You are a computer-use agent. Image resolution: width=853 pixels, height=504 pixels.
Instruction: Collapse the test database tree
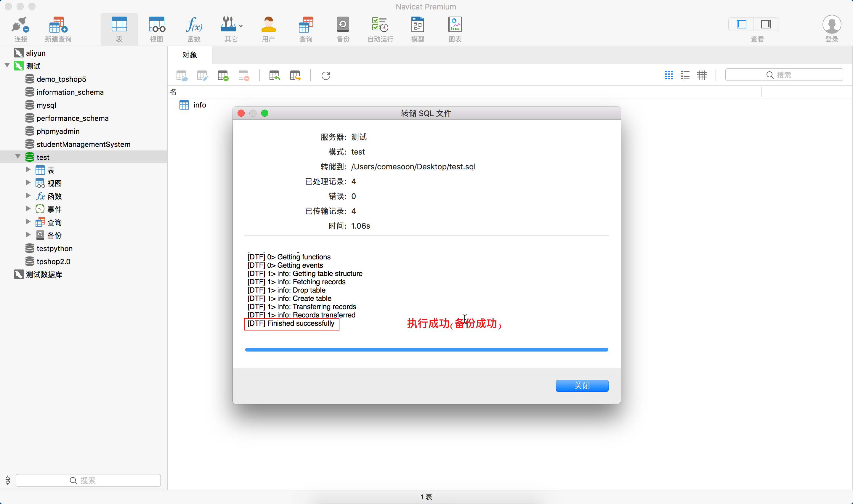tap(18, 157)
